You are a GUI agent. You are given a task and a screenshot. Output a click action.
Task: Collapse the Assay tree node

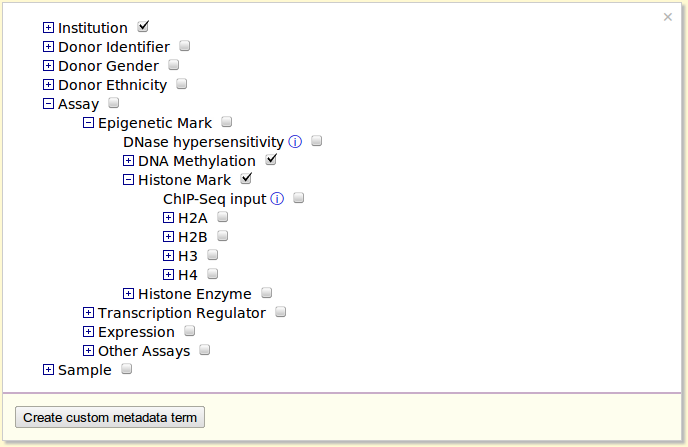(x=48, y=104)
